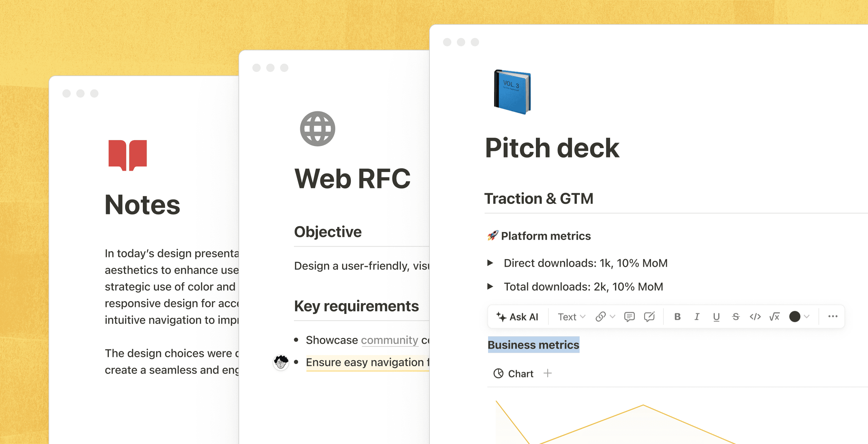
Task: Open the more options ellipsis menu
Action: (x=833, y=316)
